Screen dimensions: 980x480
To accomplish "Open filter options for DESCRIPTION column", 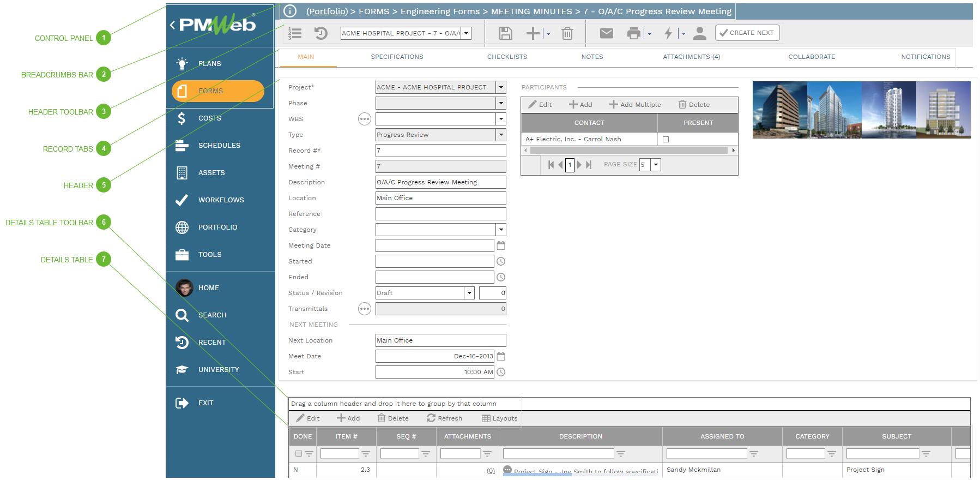I will (621, 454).
